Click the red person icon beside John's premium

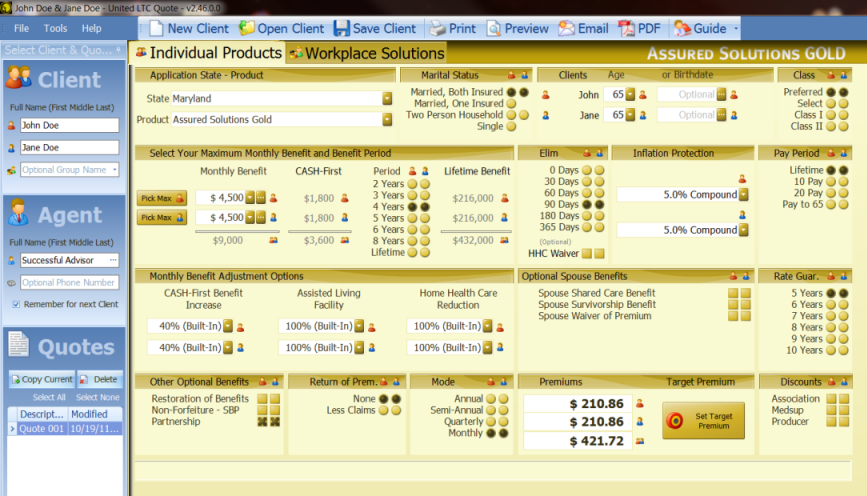[x=640, y=404]
